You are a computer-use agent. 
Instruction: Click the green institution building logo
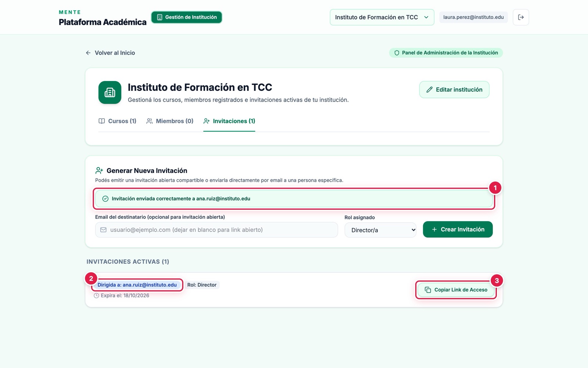click(x=110, y=92)
